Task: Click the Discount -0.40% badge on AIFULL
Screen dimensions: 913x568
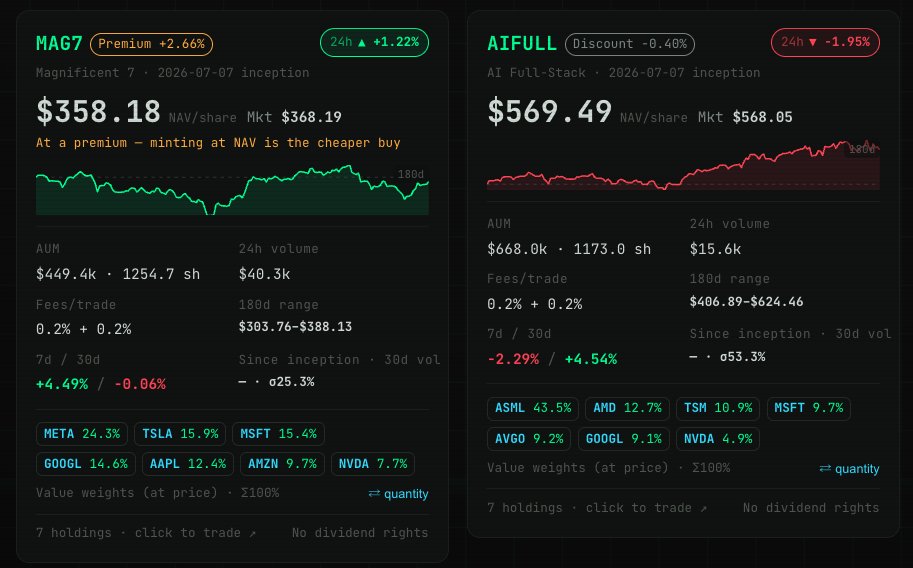Action: 629,44
